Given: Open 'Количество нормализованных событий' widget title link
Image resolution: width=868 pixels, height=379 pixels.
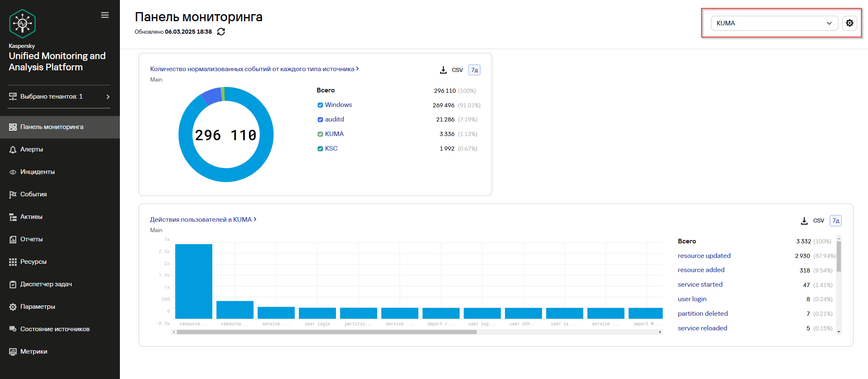Looking at the screenshot, I should [254, 69].
